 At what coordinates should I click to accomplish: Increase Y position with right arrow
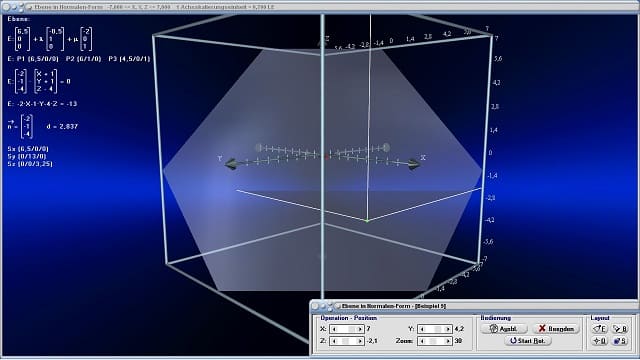pyautogui.click(x=448, y=329)
